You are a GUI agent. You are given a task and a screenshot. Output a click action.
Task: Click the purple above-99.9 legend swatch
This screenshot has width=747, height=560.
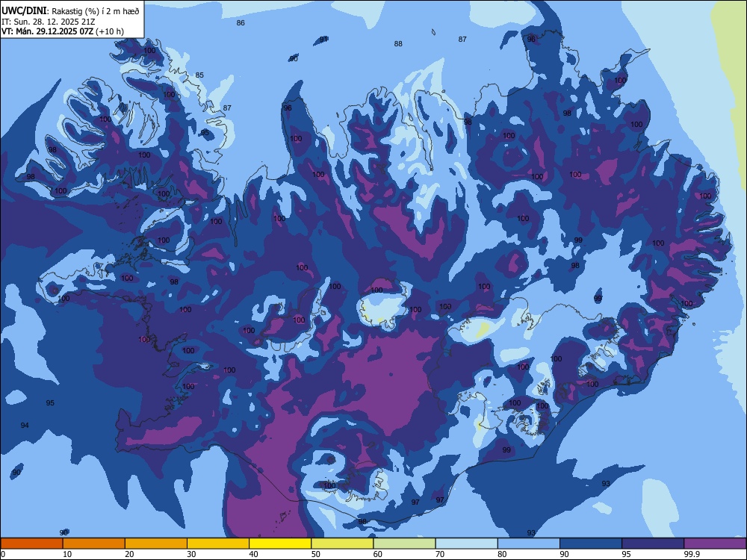pyautogui.click(x=715, y=544)
